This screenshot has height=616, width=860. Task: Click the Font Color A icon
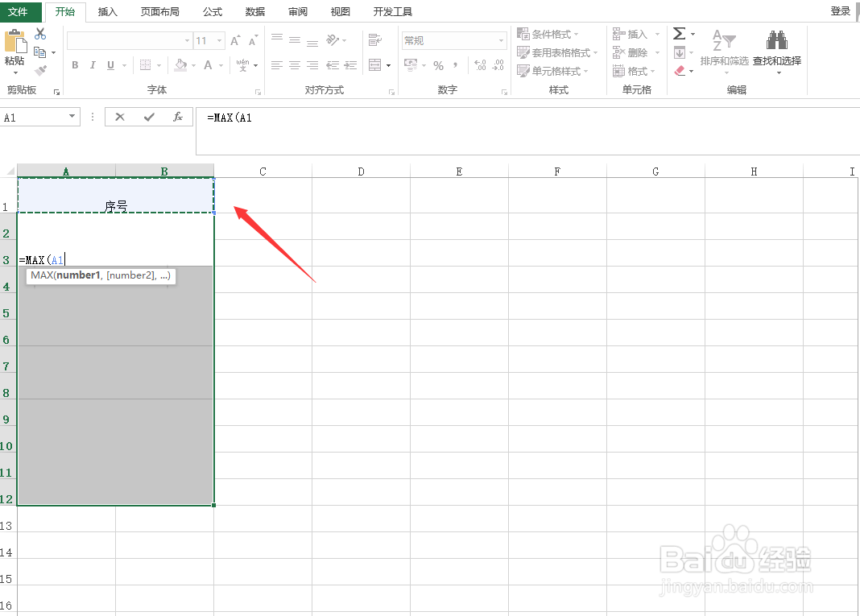[208, 65]
